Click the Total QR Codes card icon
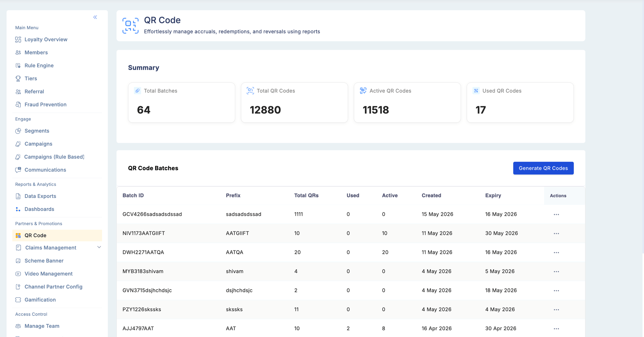This screenshot has height=337, width=644. 250,91
